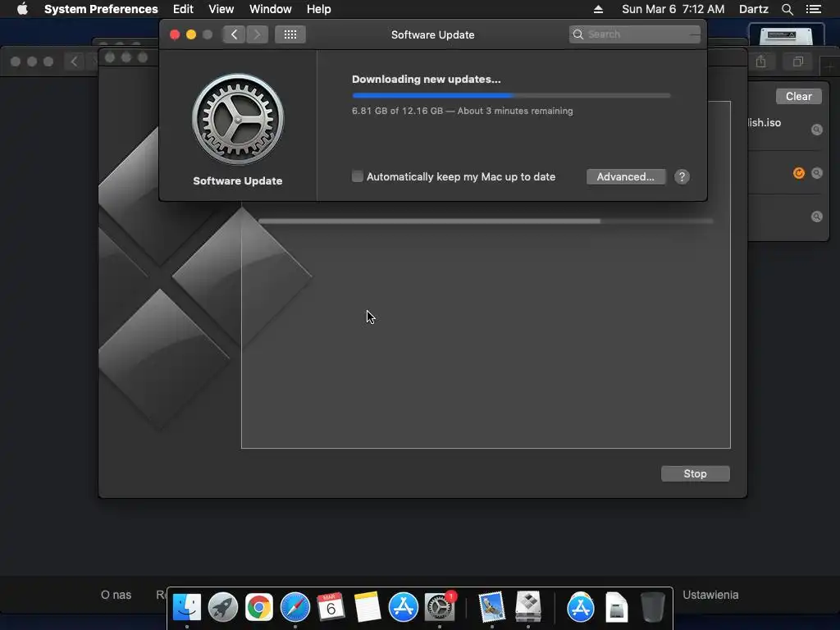
Task: Click the disk drive thumbnail at top right
Action: [x=786, y=34]
